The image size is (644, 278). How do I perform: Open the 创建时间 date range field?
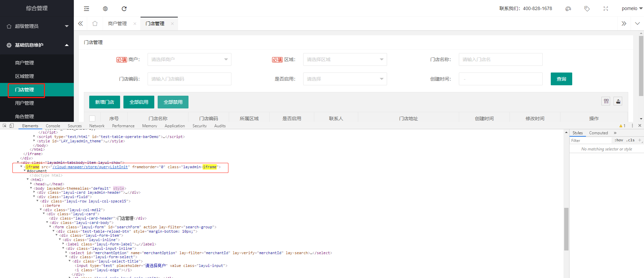tap(501, 79)
